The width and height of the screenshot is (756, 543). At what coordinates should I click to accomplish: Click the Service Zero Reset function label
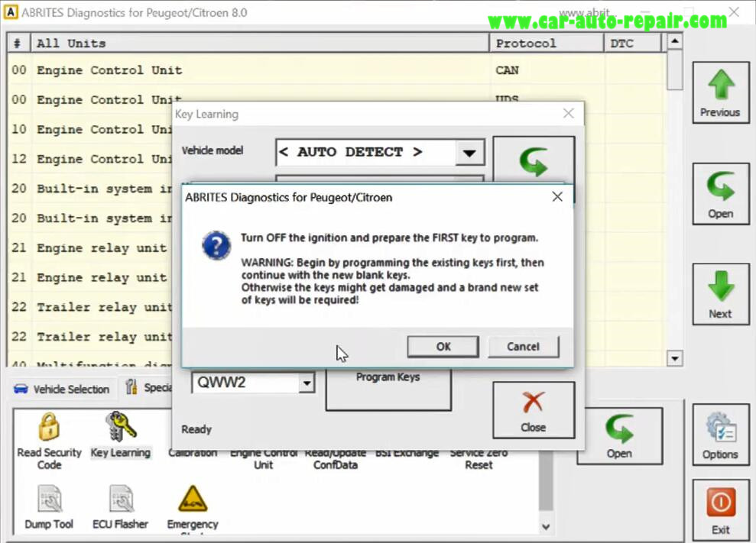479,459
